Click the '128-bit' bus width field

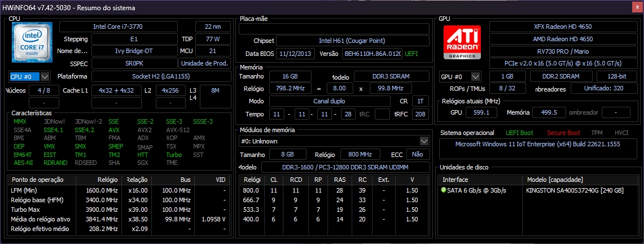[616, 76]
